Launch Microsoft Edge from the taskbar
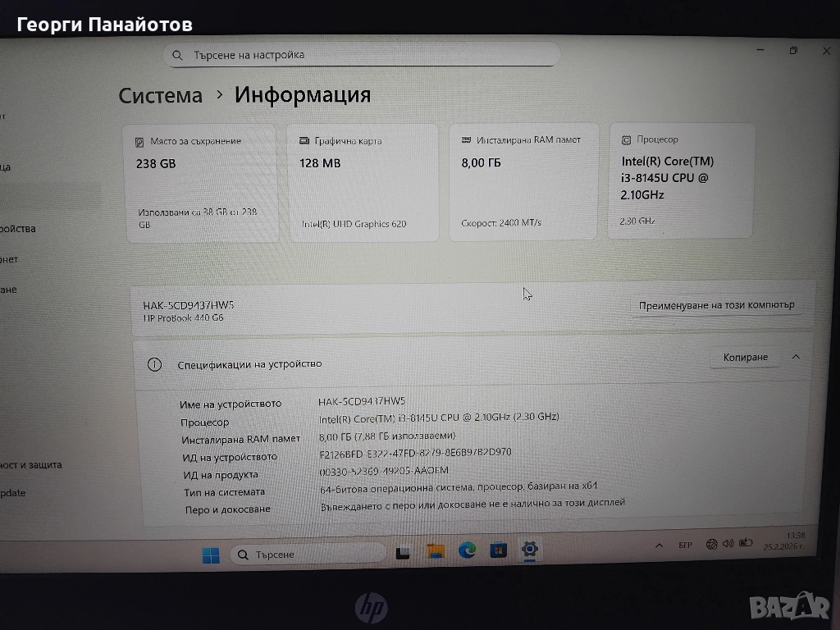This screenshot has width=840, height=630. [x=467, y=550]
